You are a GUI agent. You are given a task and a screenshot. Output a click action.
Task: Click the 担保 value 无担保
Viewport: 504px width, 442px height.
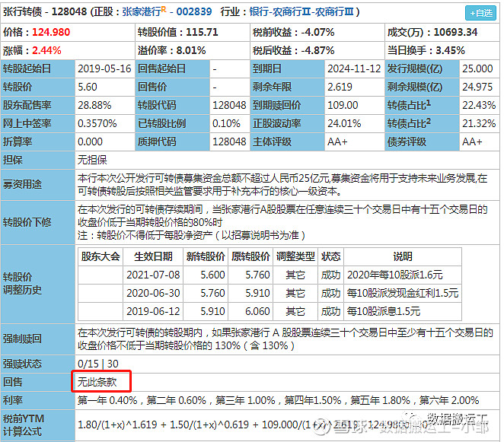point(92,160)
